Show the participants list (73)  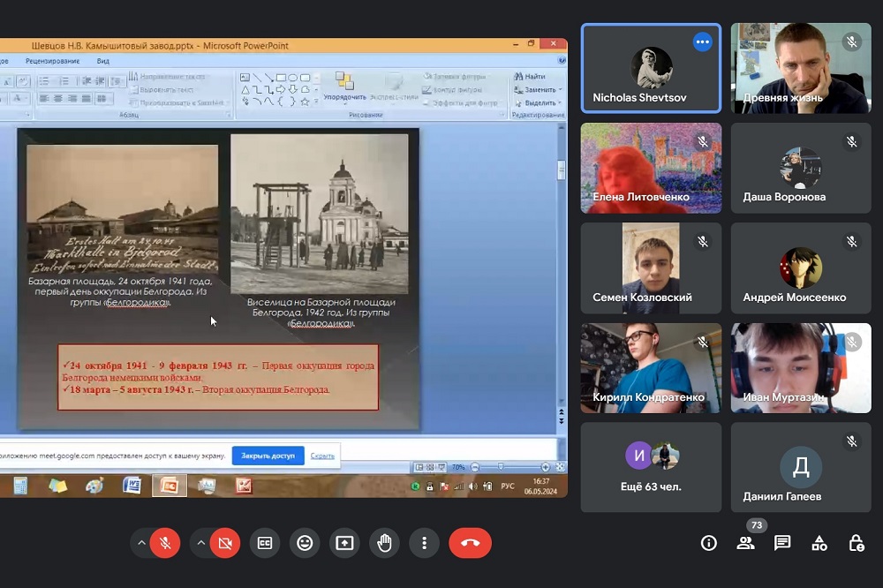(x=745, y=543)
